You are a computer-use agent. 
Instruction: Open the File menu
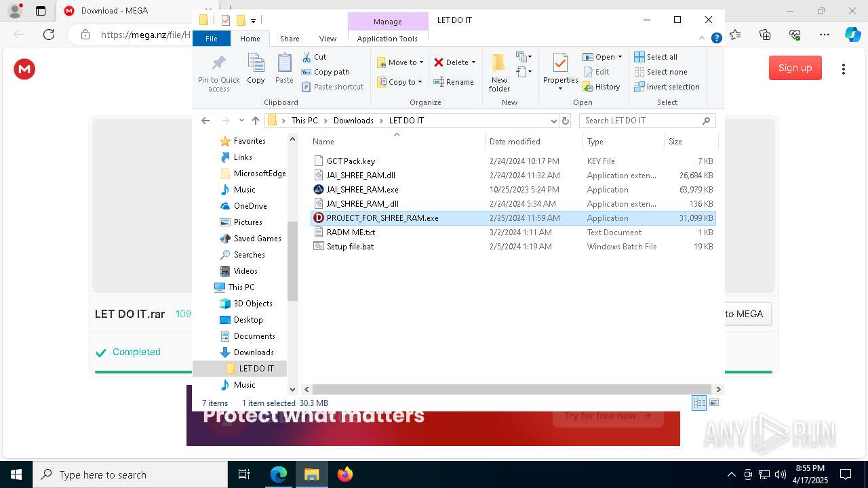coord(212,39)
